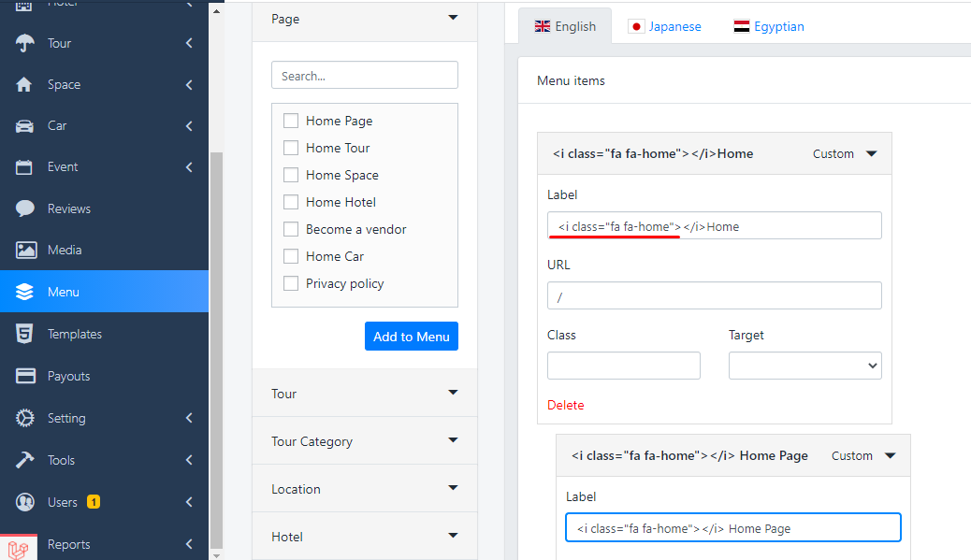This screenshot has width=971, height=560.
Task: Click the Add to Menu button
Action: click(411, 337)
